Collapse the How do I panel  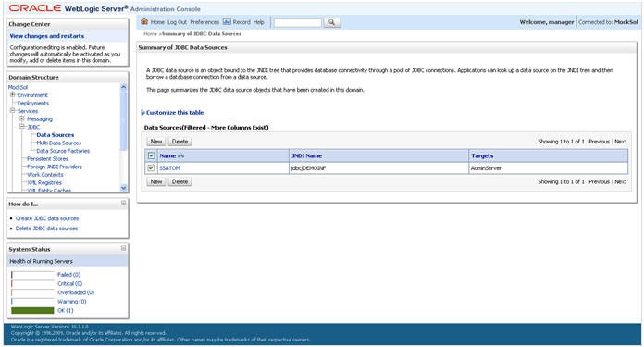click(x=123, y=204)
